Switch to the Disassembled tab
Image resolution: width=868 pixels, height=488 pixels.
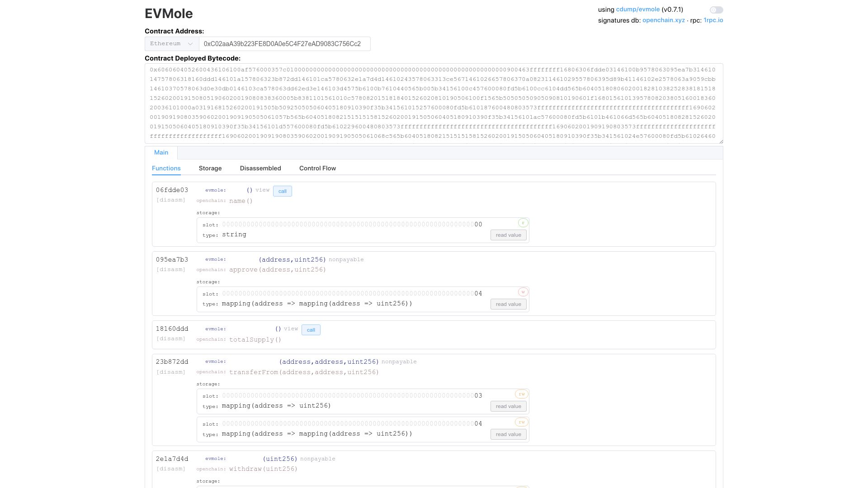tap(260, 169)
